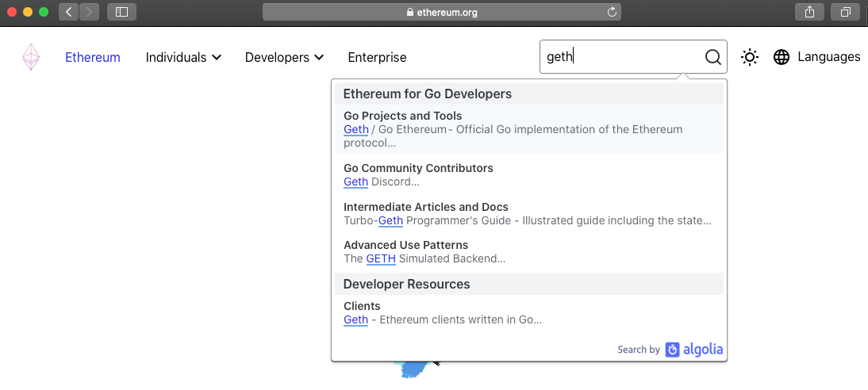Go to Ethereum home nav link

coord(93,57)
